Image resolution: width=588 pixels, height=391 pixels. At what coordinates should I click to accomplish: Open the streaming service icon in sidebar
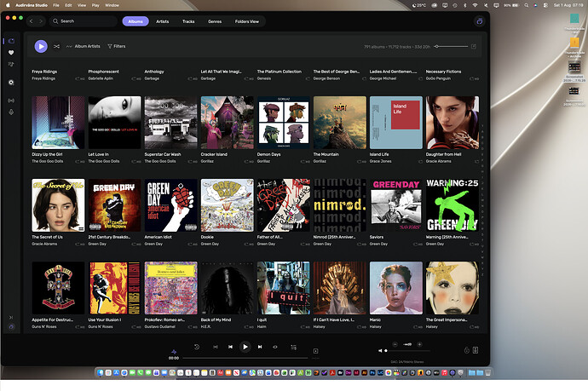11,83
